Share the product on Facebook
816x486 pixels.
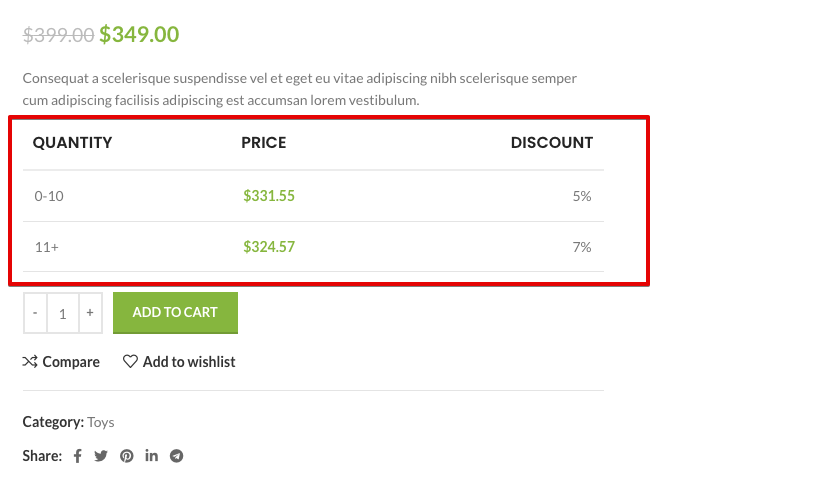pyautogui.click(x=77, y=456)
